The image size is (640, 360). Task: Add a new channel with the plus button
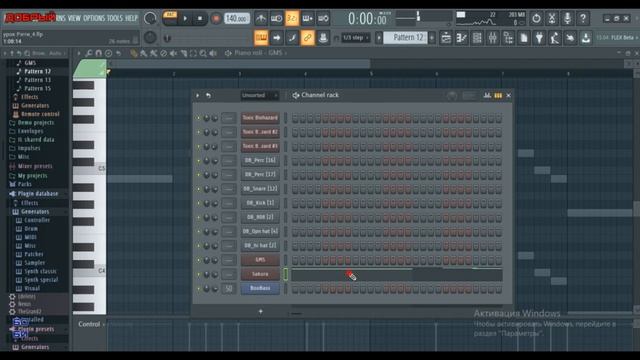(x=261, y=312)
